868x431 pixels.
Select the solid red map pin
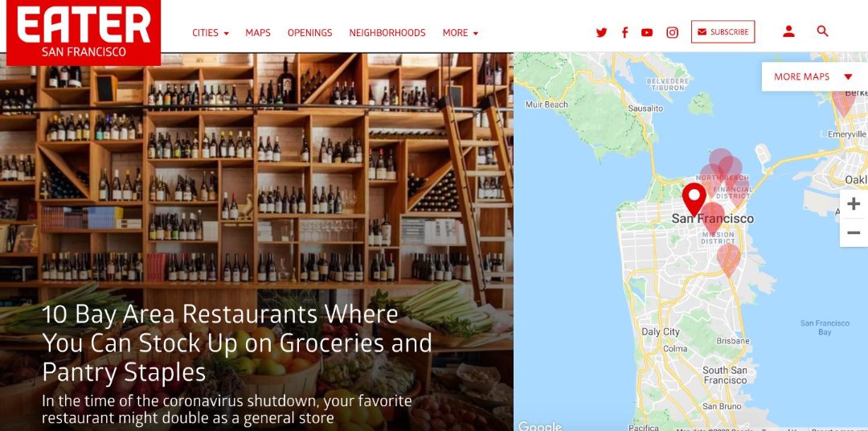coord(694,199)
